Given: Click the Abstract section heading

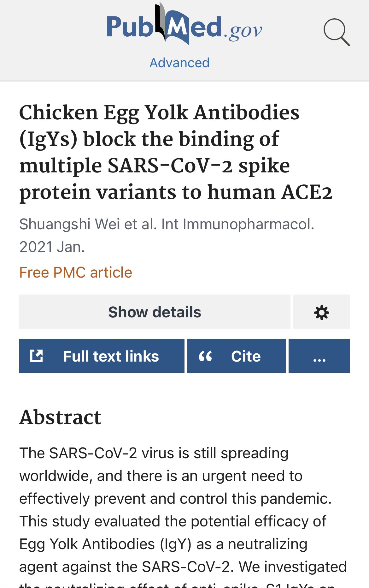Looking at the screenshot, I should 60,417.
